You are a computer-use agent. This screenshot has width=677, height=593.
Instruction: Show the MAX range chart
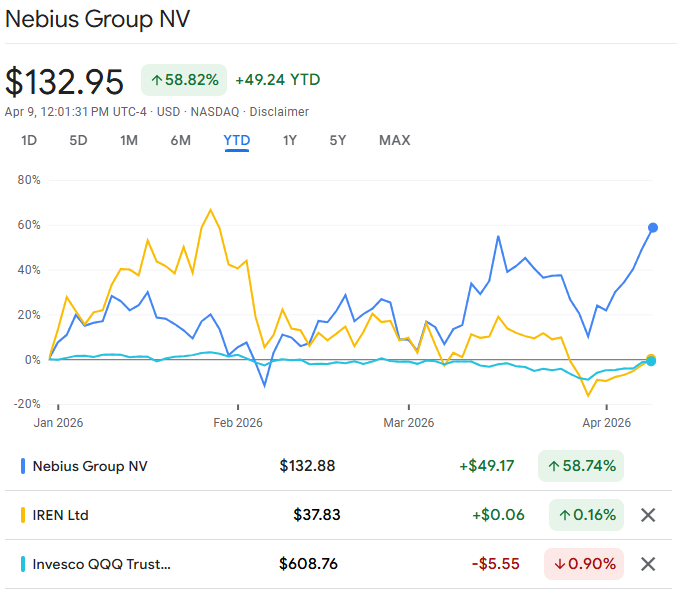click(395, 140)
